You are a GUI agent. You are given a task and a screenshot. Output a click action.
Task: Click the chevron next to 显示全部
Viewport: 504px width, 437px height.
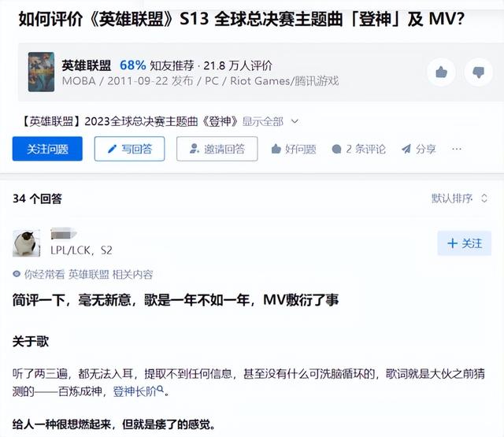295,121
